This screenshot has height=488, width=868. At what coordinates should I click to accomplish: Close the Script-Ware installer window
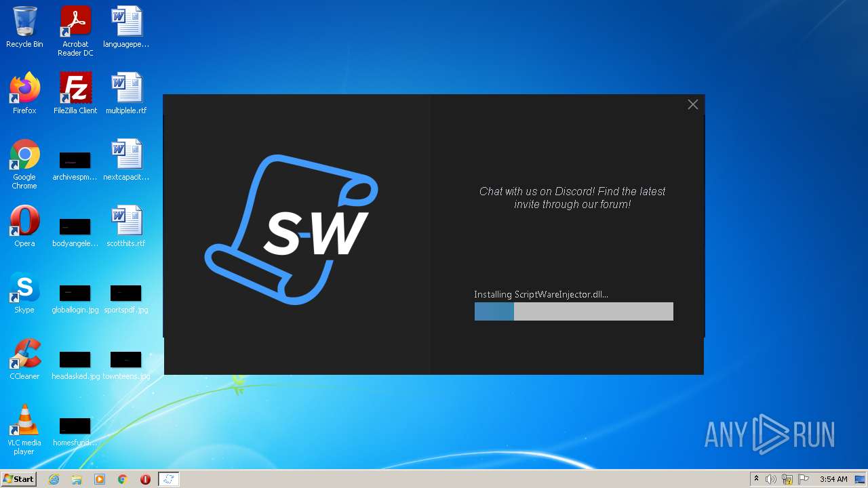click(692, 104)
